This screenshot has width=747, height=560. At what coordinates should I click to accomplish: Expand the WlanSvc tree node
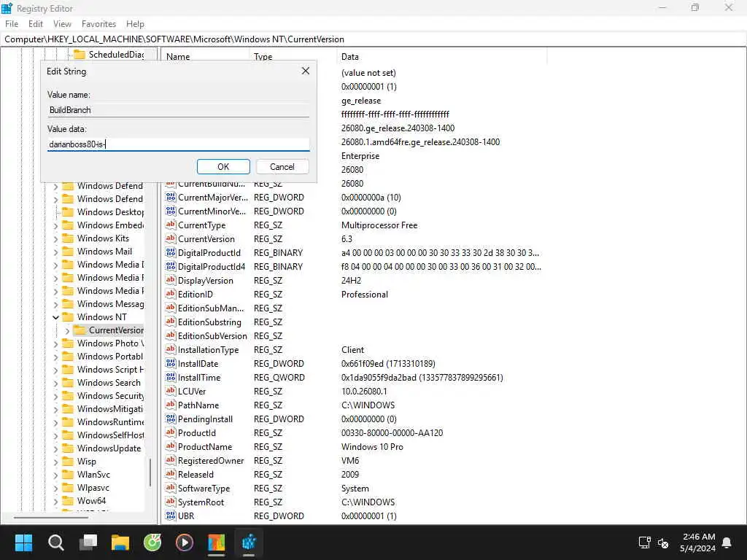coord(55,475)
